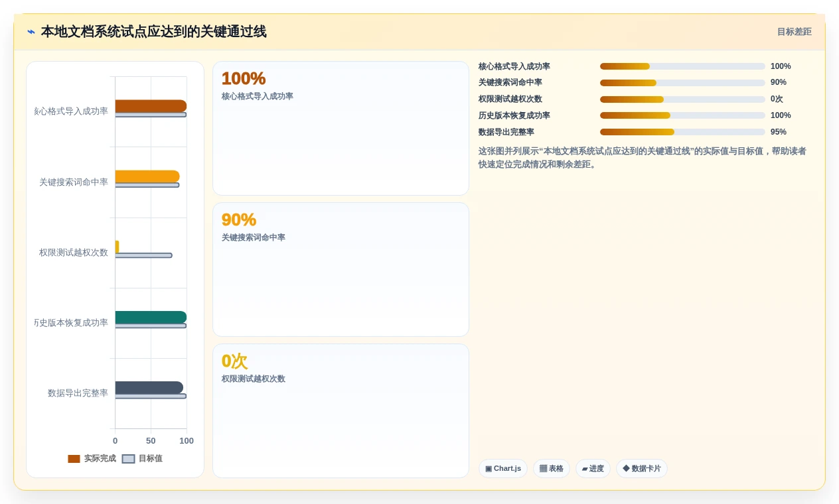Viewport: 839px width, 504px height.
Task: Toggle the 实际完成 legend swatch
Action: (74, 459)
